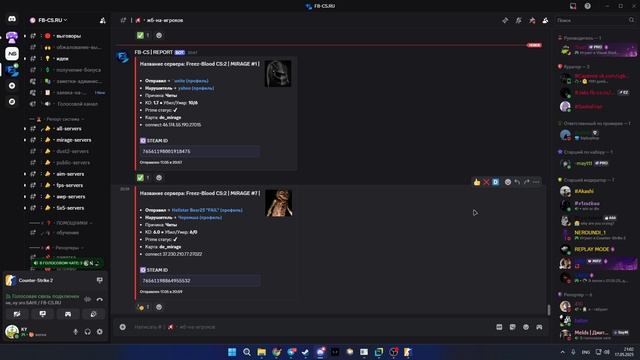This screenshot has height=360, width=640.
Task: Open emoji picker in message hover toolbar
Action: point(508,182)
